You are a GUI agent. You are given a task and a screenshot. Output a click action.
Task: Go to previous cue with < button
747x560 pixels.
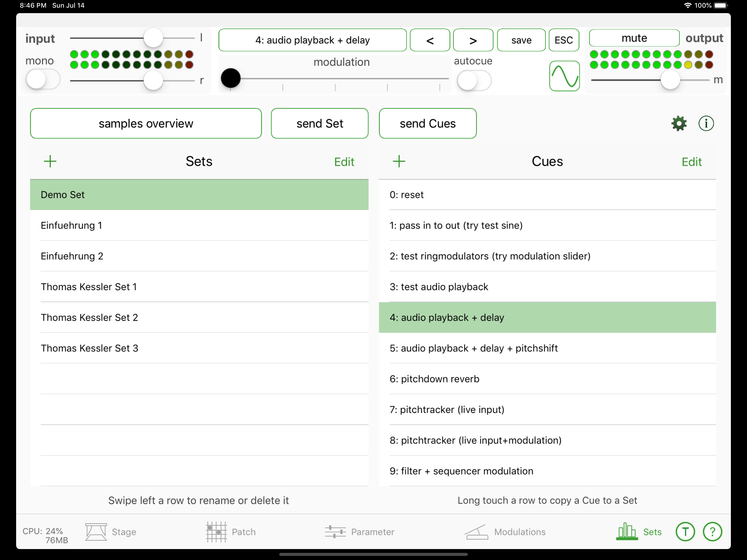click(x=430, y=40)
